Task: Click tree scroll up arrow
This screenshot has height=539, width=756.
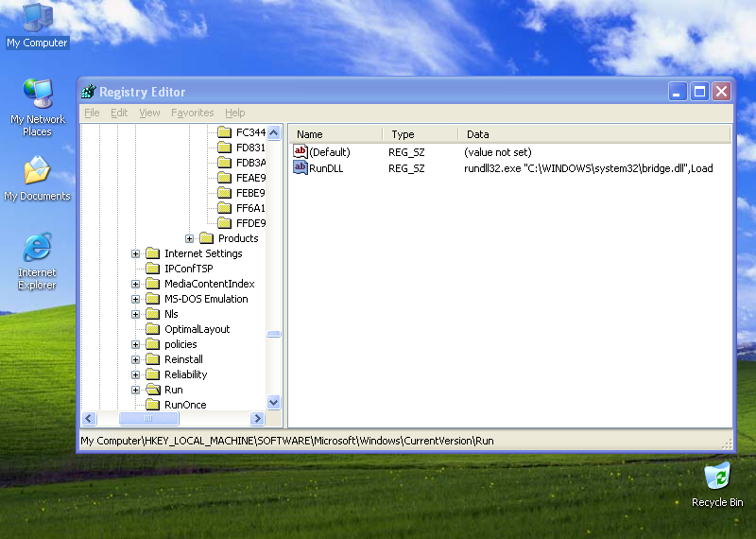Action: tap(273, 132)
